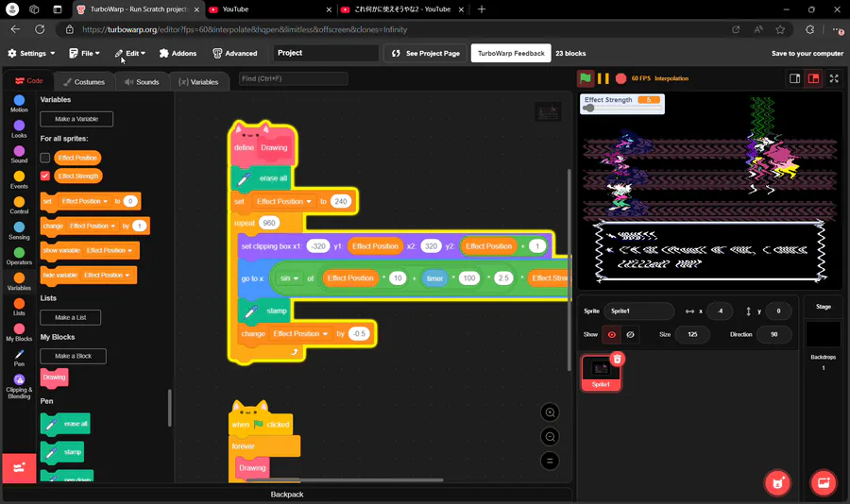
Task: Enable the Effect Position variable checkbox
Action: pos(45,158)
